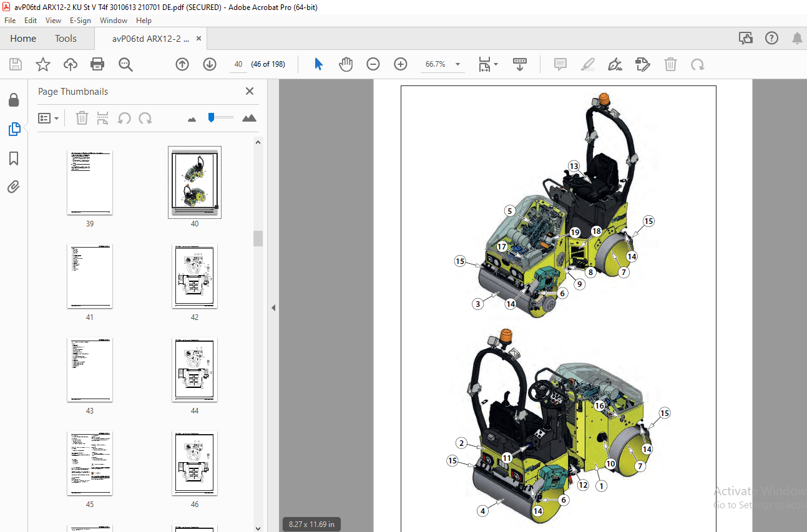The height and width of the screenshot is (532, 807).
Task: Close the avP06td ARX12-2 document tab
Action: point(198,38)
